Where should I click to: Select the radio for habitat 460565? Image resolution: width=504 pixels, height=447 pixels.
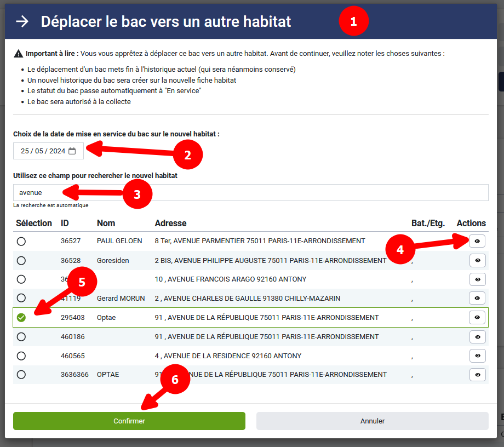tap(21, 356)
